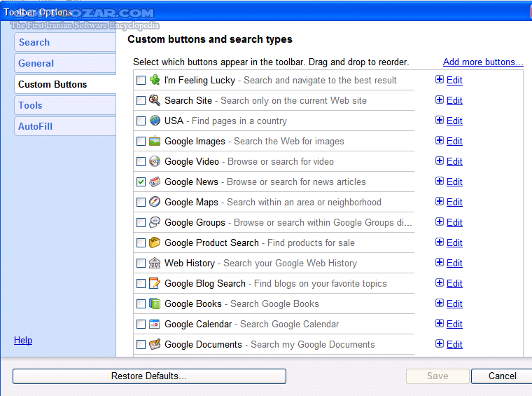Open the Search settings tab
The height and width of the screenshot is (396, 532).
65,42
